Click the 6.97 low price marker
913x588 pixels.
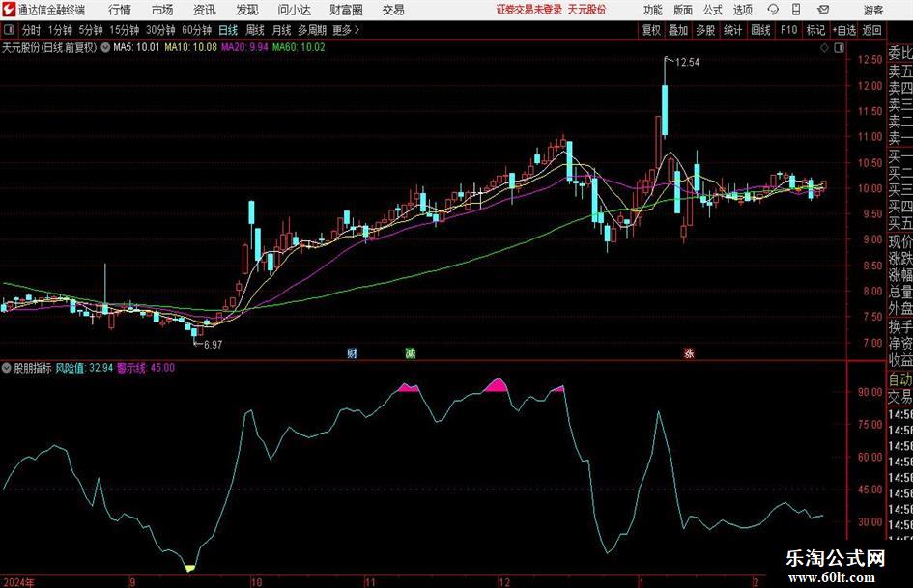click(213, 345)
